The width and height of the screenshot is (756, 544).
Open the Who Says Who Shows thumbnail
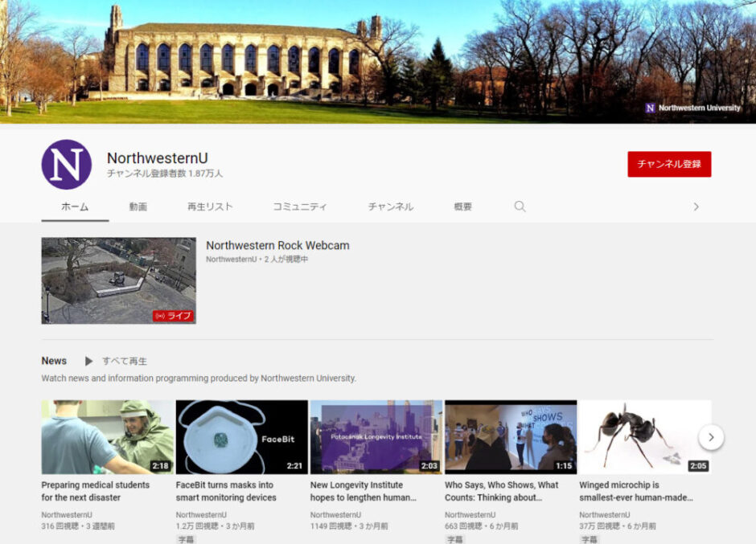511,437
